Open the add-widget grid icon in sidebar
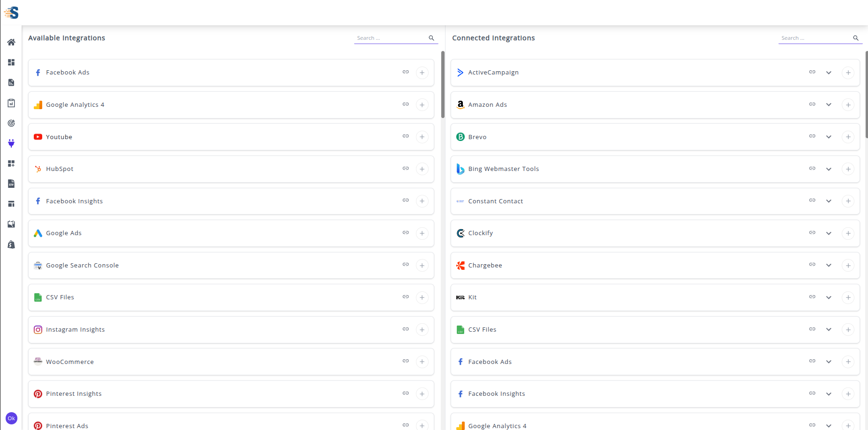Screen dimensions: 868x430 point(11,163)
